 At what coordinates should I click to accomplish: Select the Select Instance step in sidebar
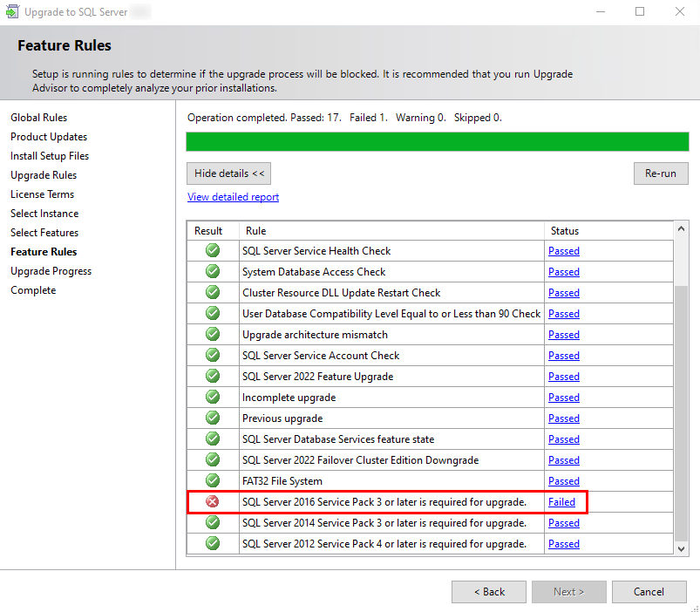44,214
